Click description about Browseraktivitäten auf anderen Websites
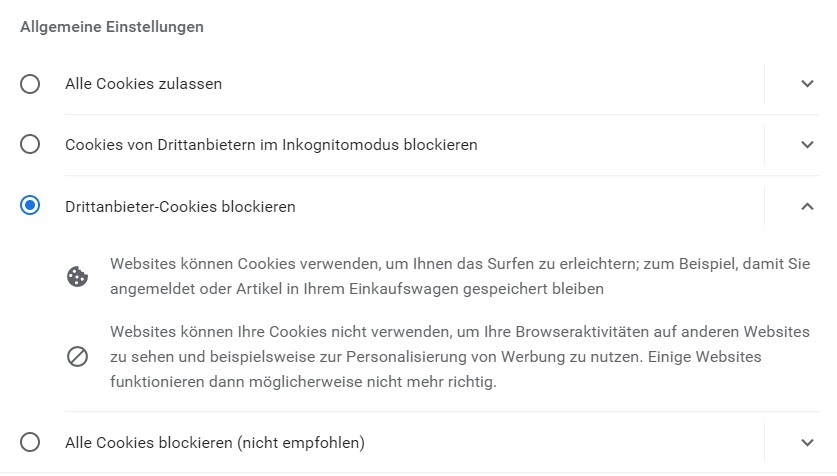The image size is (837, 476). pyautogui.click(x=460, y=356)
